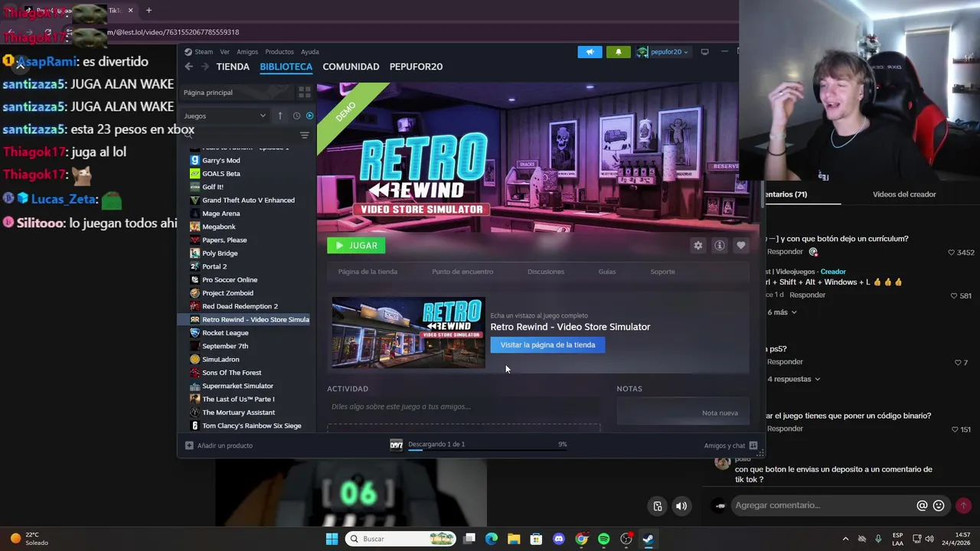Click the TikTok picture-in-picture clip icon
Screen dimensions: 980x551
(657, 506)
